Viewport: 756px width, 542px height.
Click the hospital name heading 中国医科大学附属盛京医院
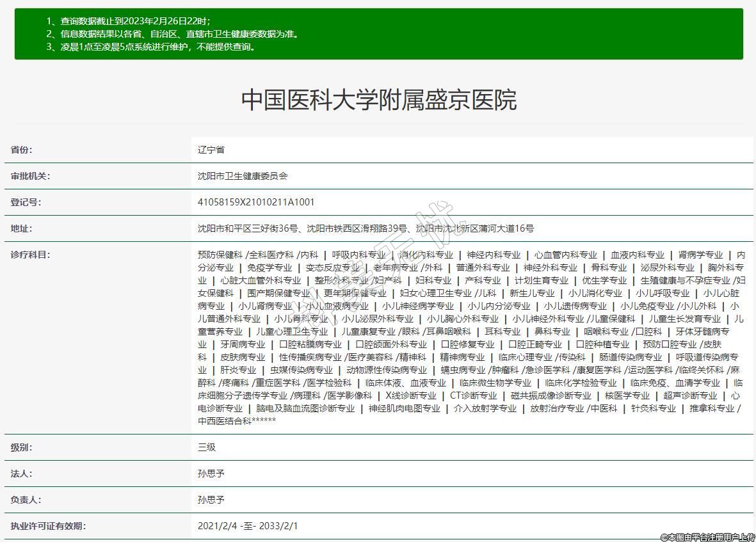coord(378,100)
